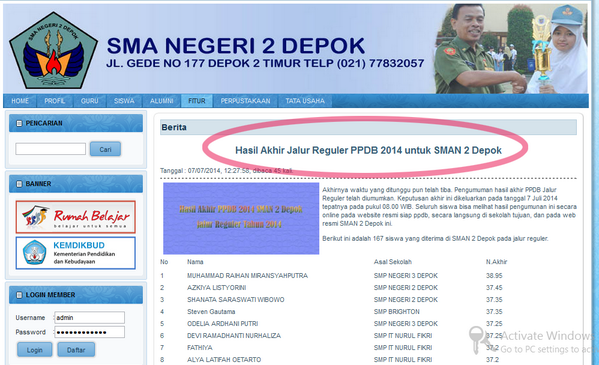This screenshot has width=599, height=365.
Task: Open the Kemdikbud banner
Action: (76, 253)
